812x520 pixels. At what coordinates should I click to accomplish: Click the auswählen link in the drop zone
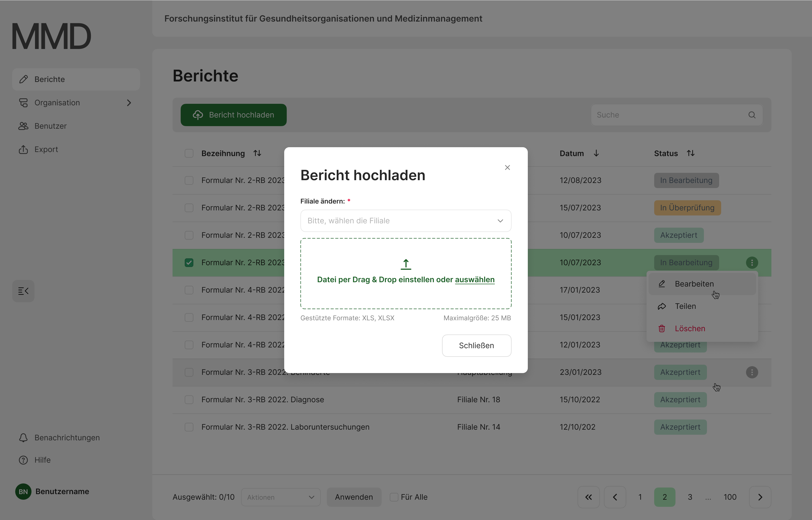tap(474, 280)
